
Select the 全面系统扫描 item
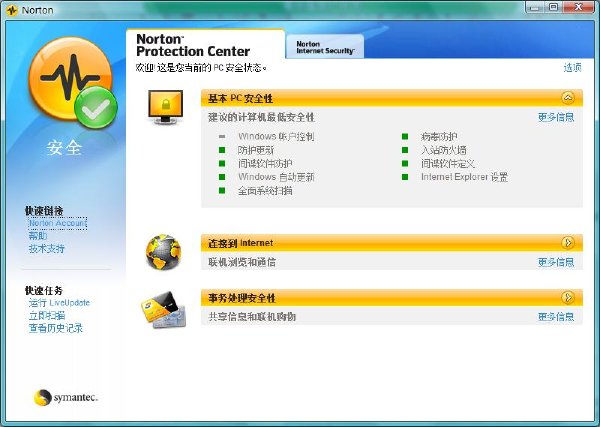(265, 190)
